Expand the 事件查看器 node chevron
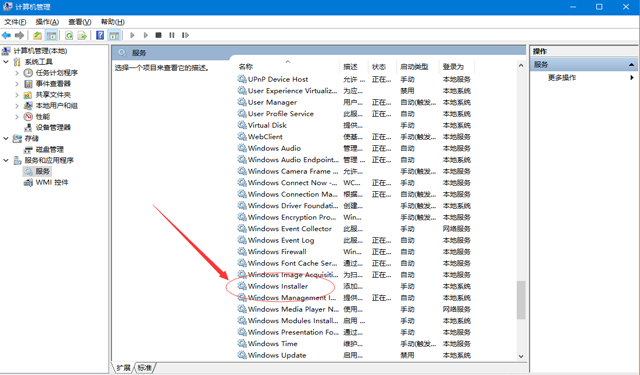Viewport: 640px width, 375px height. (17, 84)
